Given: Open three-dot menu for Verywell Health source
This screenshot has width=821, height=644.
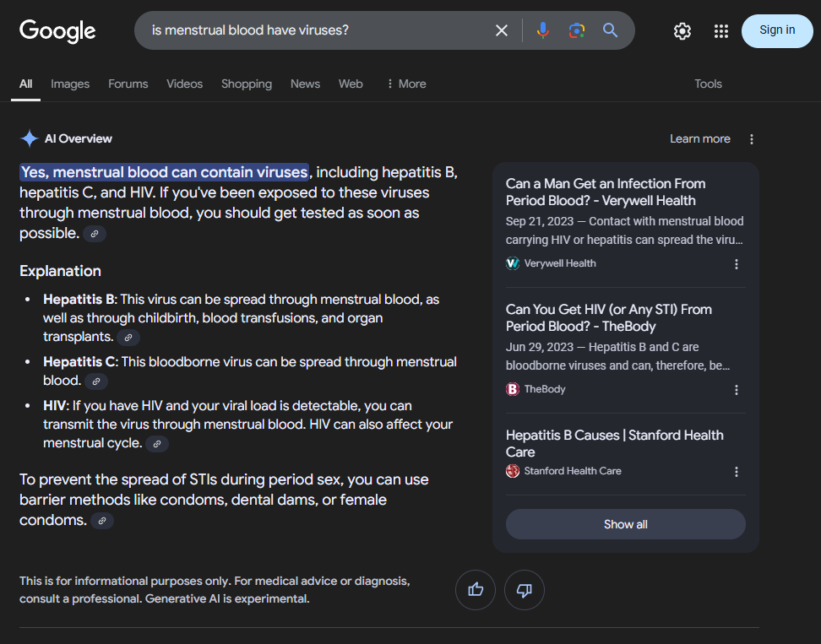Looking at the screenshot, I should click(x=737, y=263).
